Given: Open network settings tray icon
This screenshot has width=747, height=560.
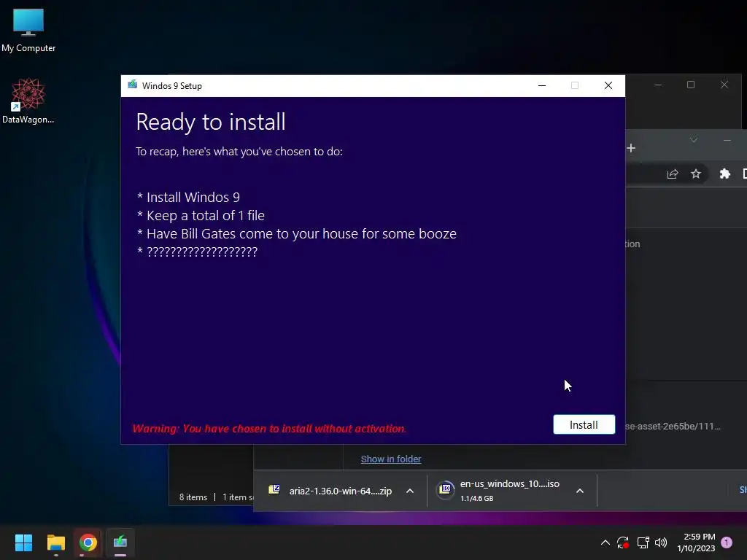Looking at the screenshot, I should click(x=643, y=542).
